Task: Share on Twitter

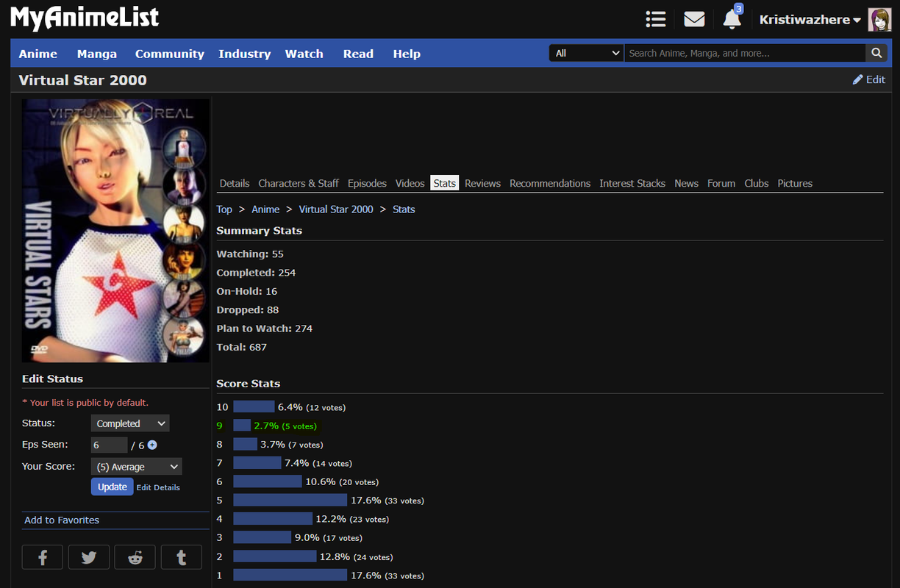Action: point(89,557)
